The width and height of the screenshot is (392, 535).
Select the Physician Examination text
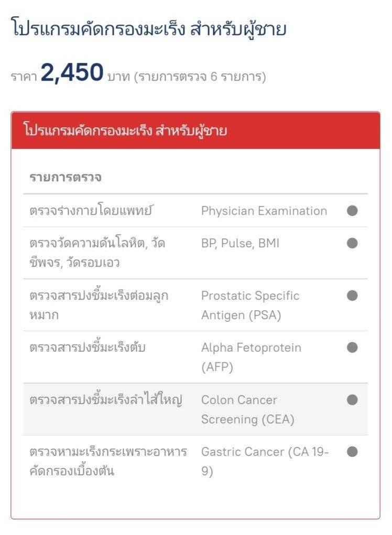(264, 211)
